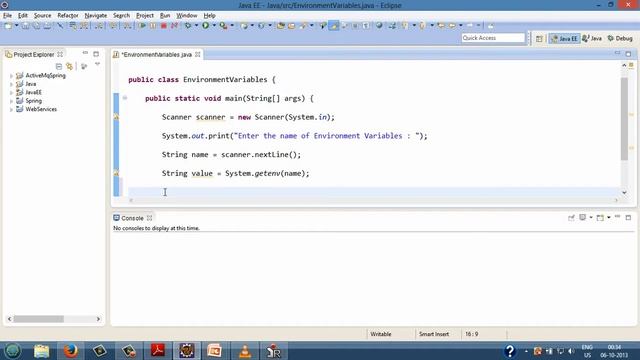Open the Source menu
This screenshot has width=640, height=360.
[42, 16]
